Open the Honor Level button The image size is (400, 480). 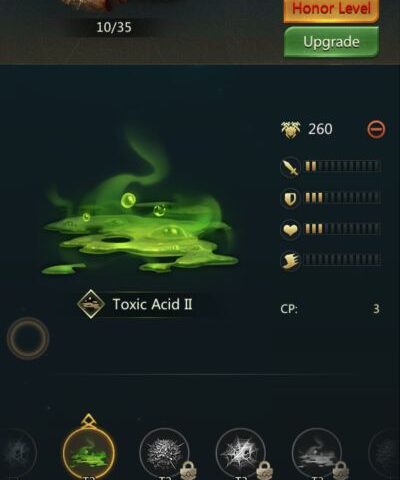pyautogui.click(x=331, y=10)
